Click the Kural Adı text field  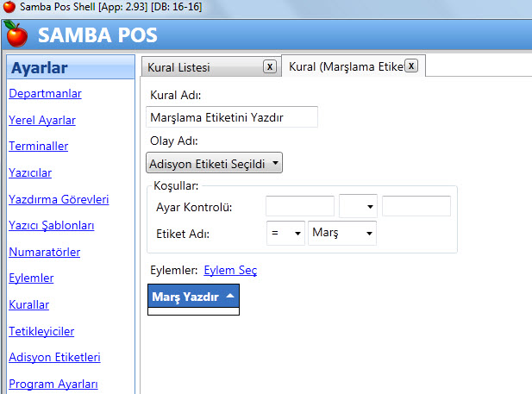coord(232,116)
